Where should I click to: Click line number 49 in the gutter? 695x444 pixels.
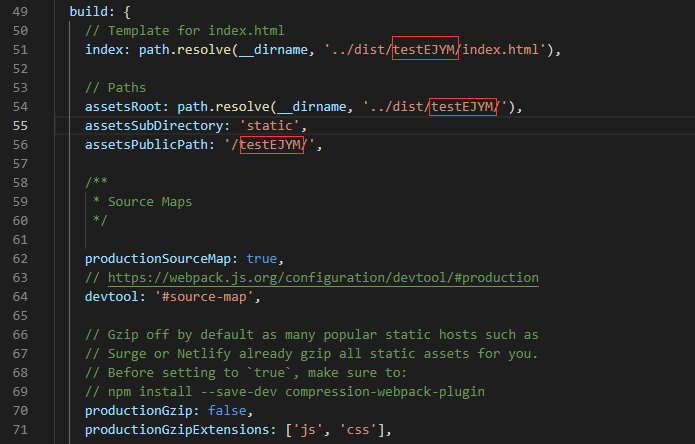click(20, 12)
